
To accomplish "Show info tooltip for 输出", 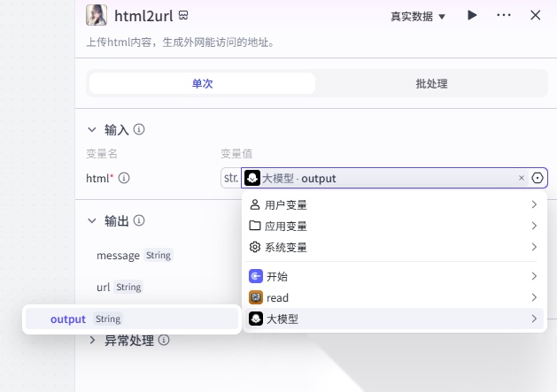I will click(139, 220).
